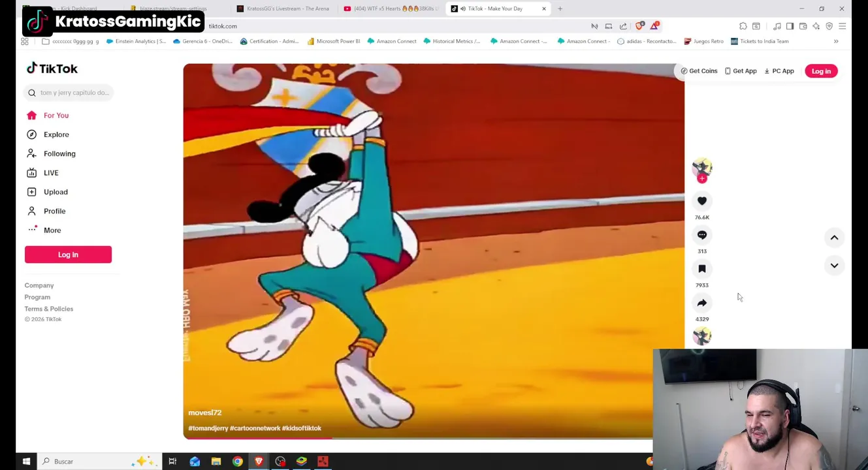
Task: Expand Terms & Policies footer section
Action: (x=49, y=309)
